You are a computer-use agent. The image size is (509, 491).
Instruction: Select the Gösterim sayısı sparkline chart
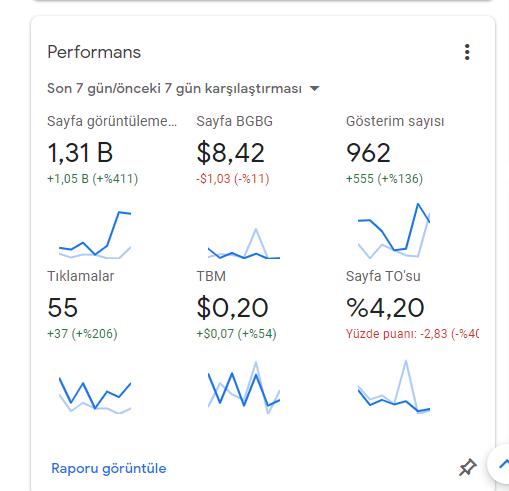click(x=394, y=231)
